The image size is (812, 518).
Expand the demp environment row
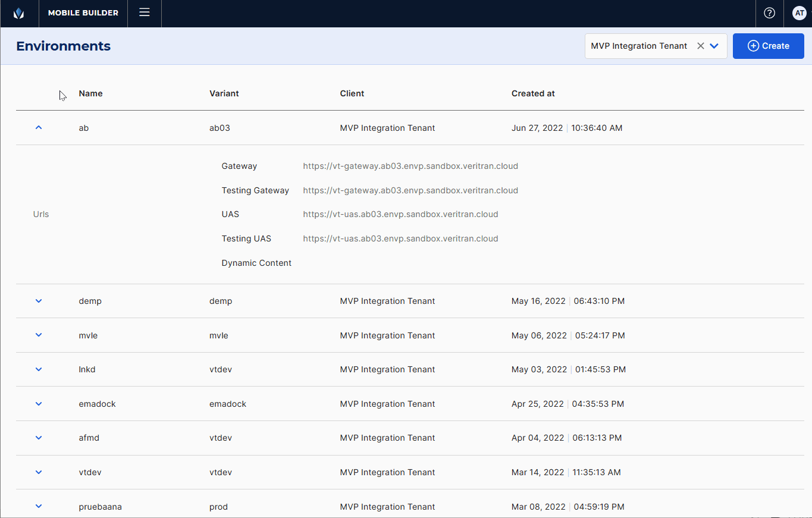(39, 301)
